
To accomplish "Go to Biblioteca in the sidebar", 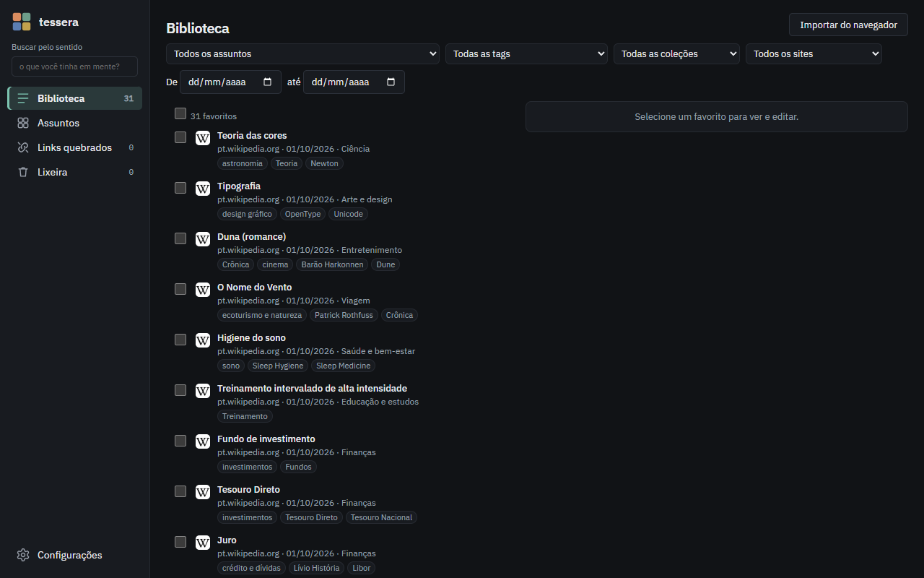I will [x=75, y=98].
